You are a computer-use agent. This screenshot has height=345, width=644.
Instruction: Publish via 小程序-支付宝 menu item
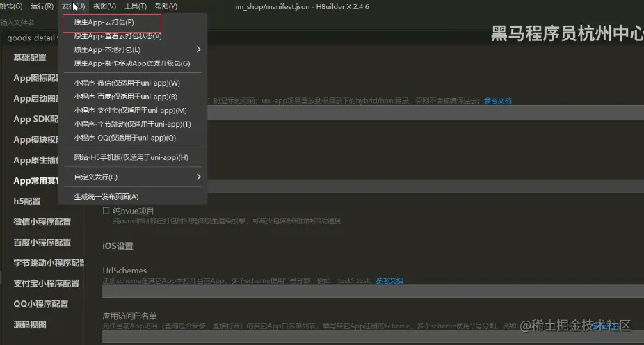(132, 111)
